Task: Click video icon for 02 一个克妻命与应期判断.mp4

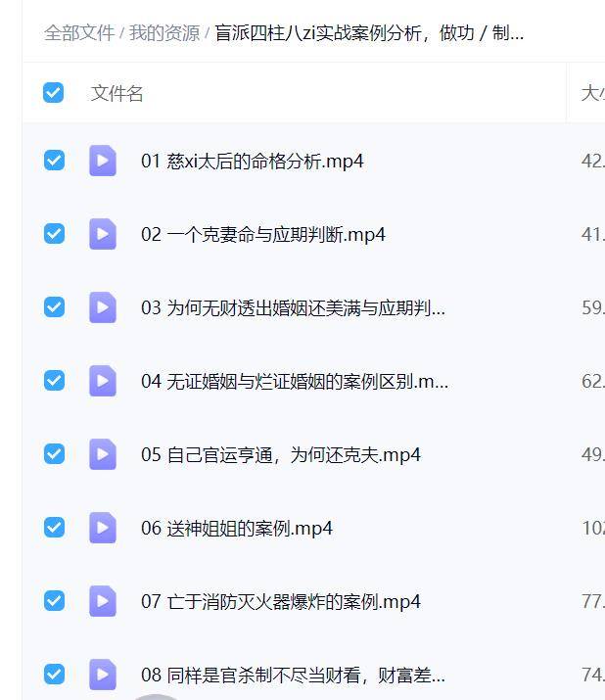Action: pos(103,233)
